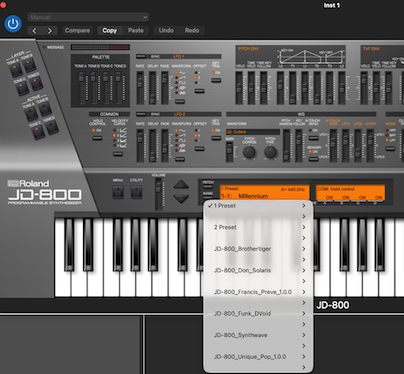Click the WG waveform name display
404x374 pixels.
(253, 132)
